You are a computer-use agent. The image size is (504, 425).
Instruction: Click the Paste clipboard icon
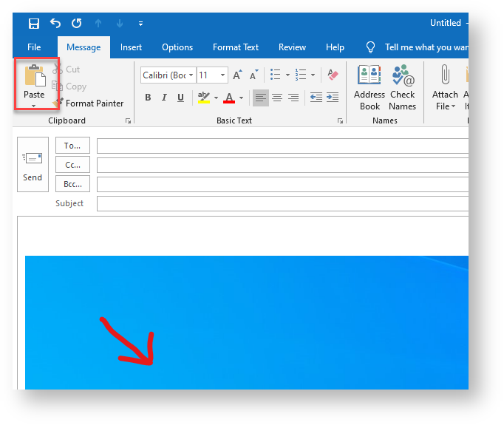click(x=34, y=76)
